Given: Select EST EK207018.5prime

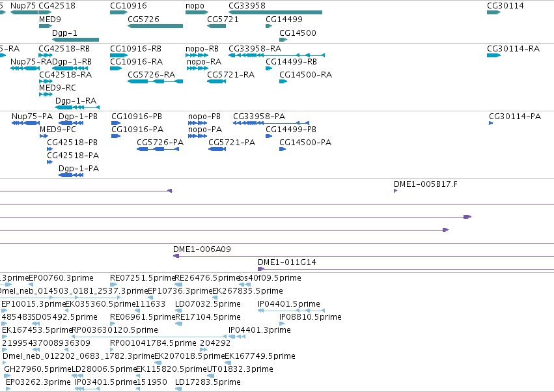Looking at the screenshot, I should [x=189, y=356].
